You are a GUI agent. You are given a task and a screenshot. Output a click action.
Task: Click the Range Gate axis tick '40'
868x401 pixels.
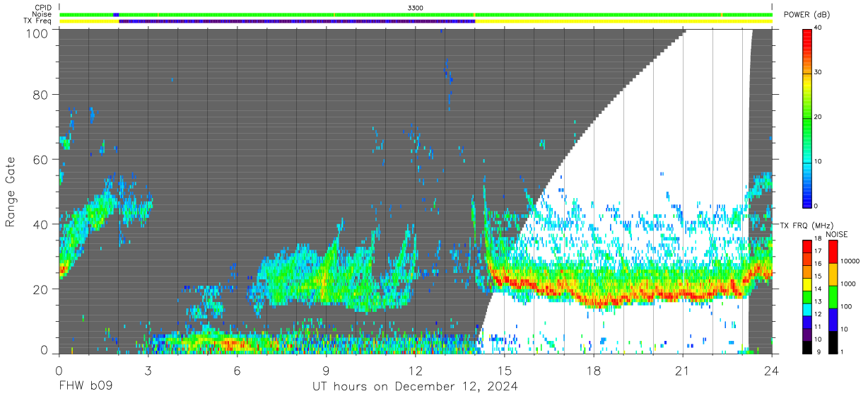(42, 224)
